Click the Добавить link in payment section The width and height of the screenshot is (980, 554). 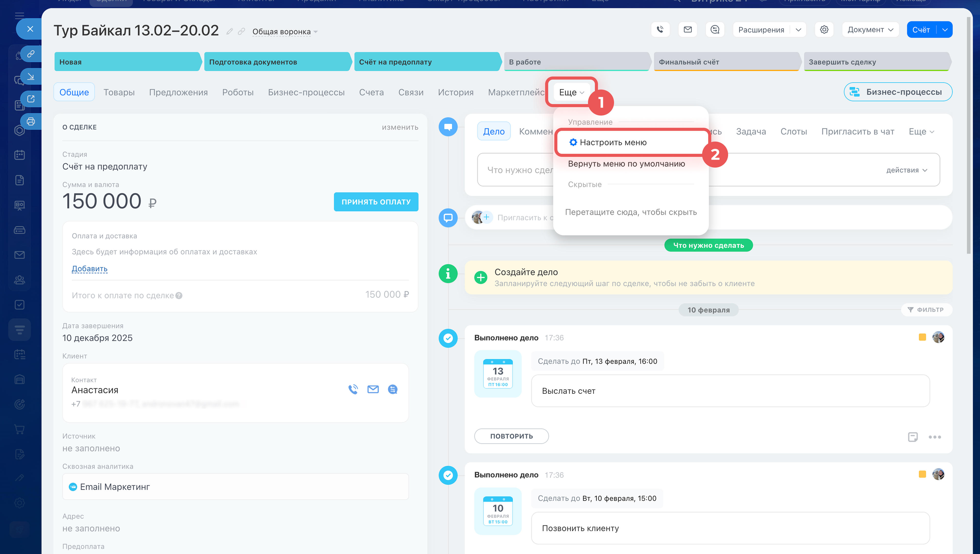pos(89,269)
